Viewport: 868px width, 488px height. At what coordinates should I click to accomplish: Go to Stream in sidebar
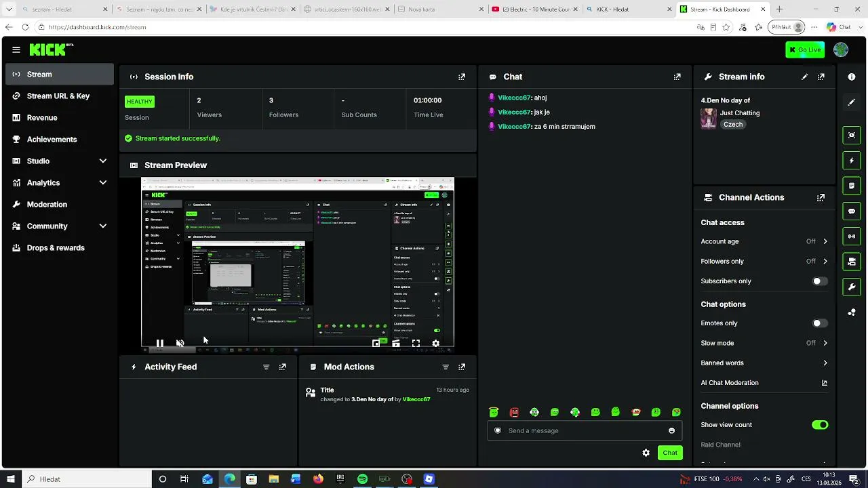(x=60, y=75)
